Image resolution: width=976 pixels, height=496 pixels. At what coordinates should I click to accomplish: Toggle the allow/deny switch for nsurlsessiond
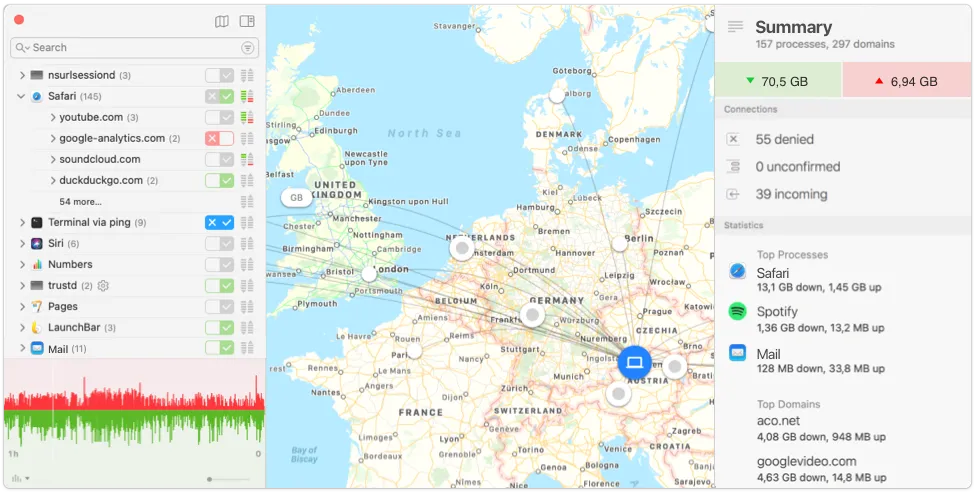pyautogui.click(x=220, y=75)
